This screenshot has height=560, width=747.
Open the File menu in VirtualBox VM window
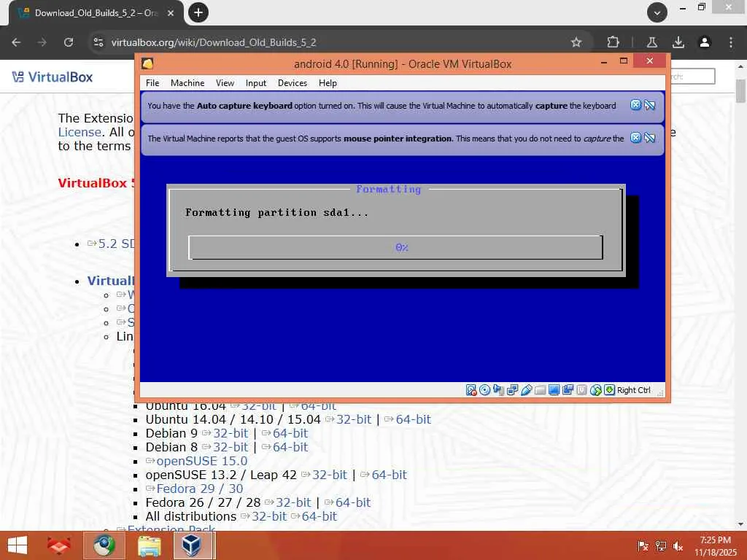[x=152, y=83]
